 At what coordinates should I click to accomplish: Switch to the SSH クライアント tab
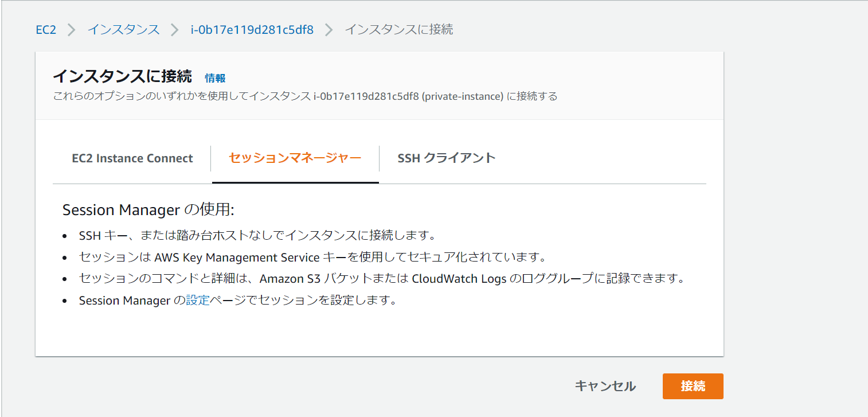[447, 158]
